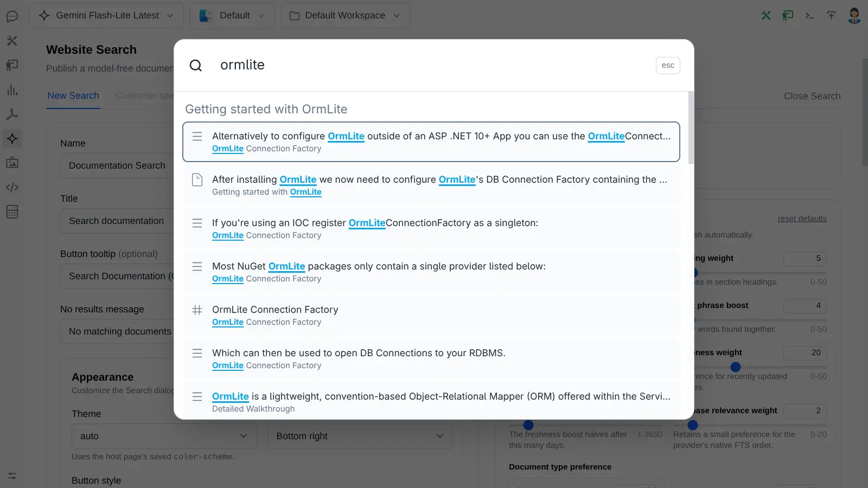Open the presenter board icon in left sidebar
868x488 pixels.
pyautogui.click(x=12, y=65)
